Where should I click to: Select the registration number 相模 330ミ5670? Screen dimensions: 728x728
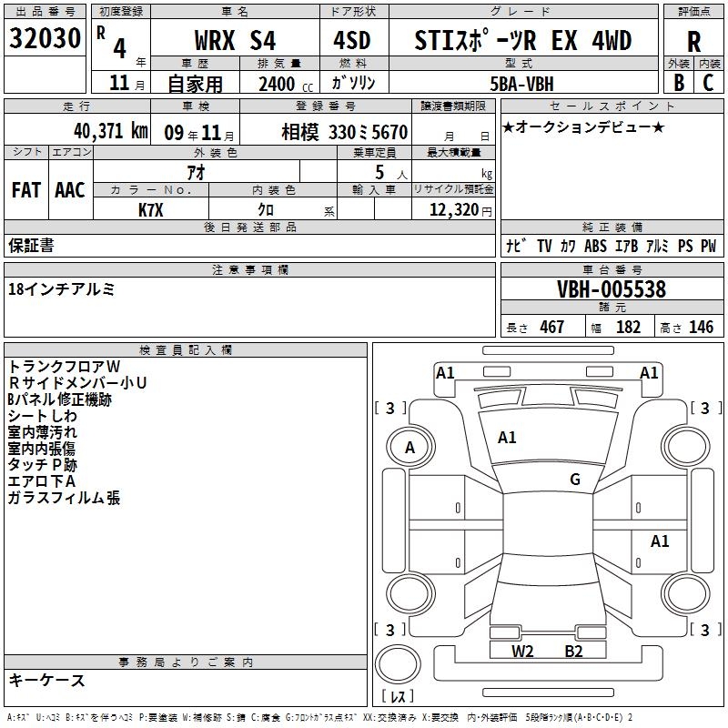click(345, 132)
